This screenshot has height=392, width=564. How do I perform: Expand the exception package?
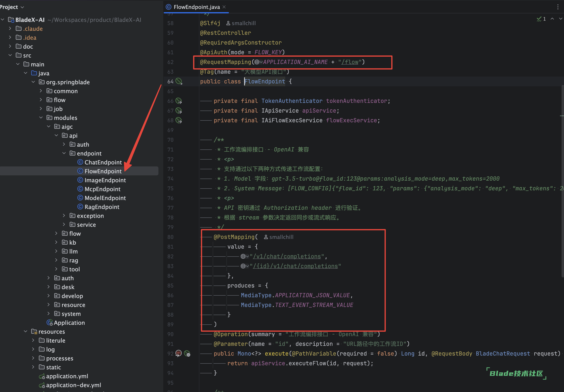tap(64, 215)
